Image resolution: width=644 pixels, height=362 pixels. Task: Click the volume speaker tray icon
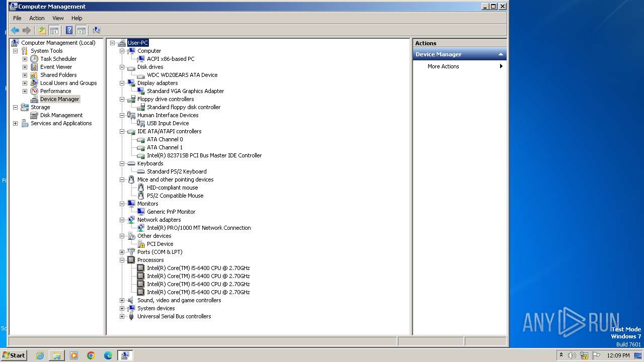pyautogui.click(x=572, y=355)
